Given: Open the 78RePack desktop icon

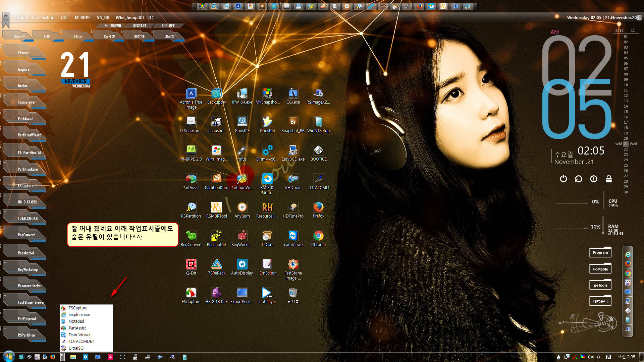Looking at the screenshot, I should pos(216,267).
